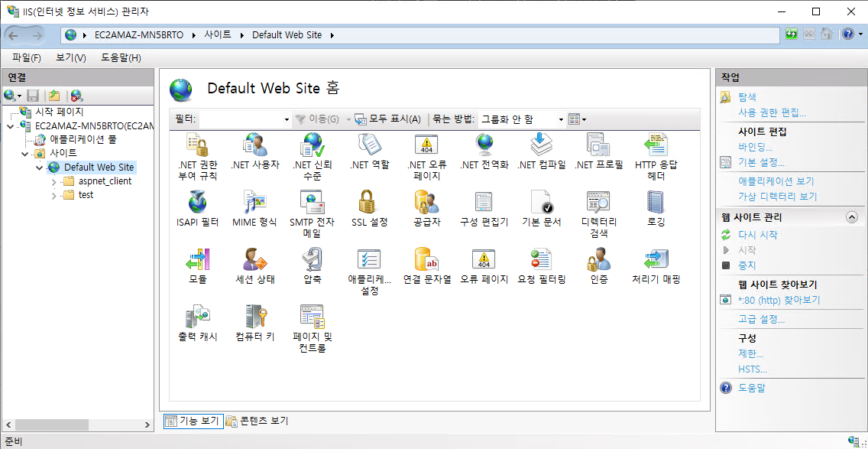
Task: Click in the 필터 input field
Action: pyautogui.click(x=241, y=119)
